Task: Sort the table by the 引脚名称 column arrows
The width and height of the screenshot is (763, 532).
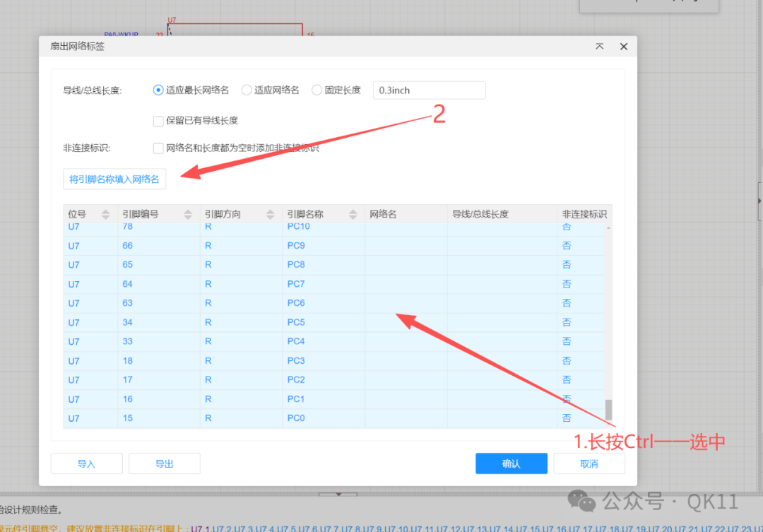Action: (353, 214)
